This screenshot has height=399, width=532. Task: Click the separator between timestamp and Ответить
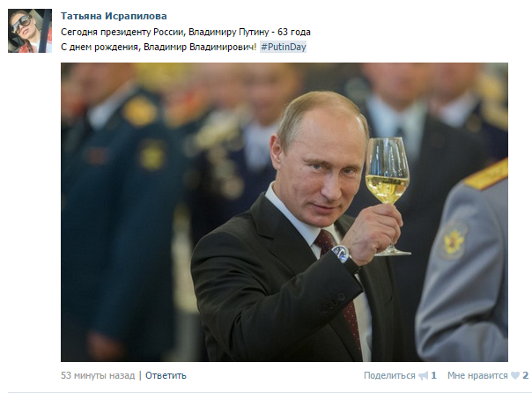(140, 375)
